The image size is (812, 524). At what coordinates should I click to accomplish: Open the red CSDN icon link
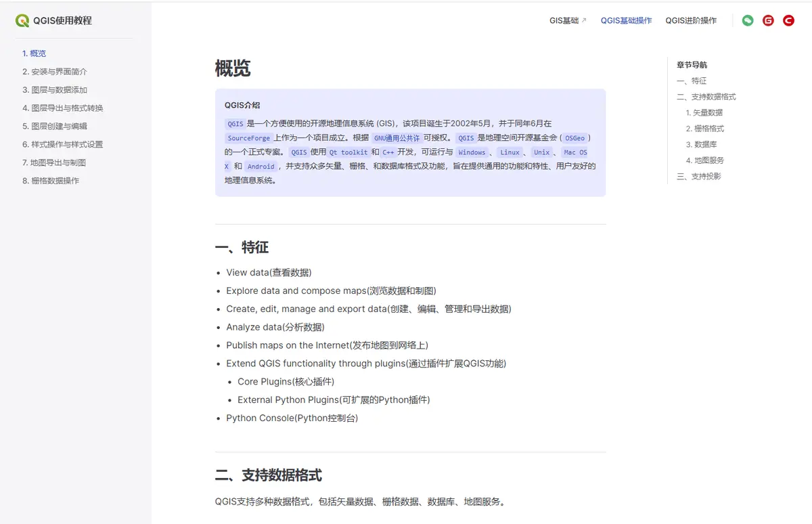(788, 20)
